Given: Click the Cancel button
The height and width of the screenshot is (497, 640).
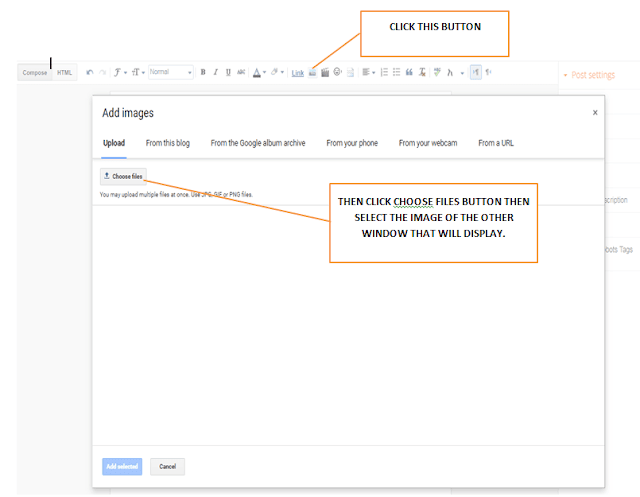Looking at the screenshot, I should click(167, 466).
